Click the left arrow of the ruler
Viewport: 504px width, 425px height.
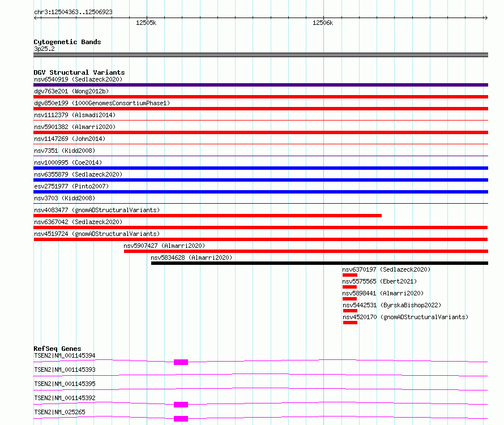(36, 18)
